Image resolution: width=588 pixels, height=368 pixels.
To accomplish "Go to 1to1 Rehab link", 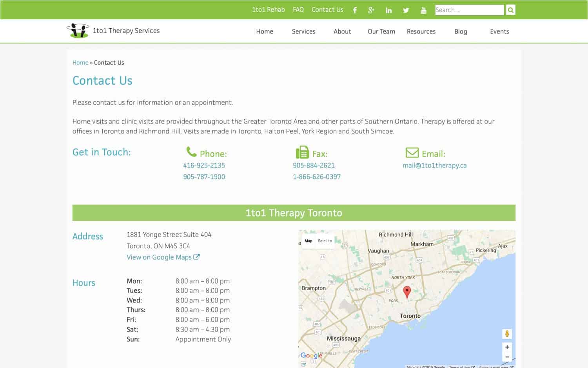I will coord(269,9).
